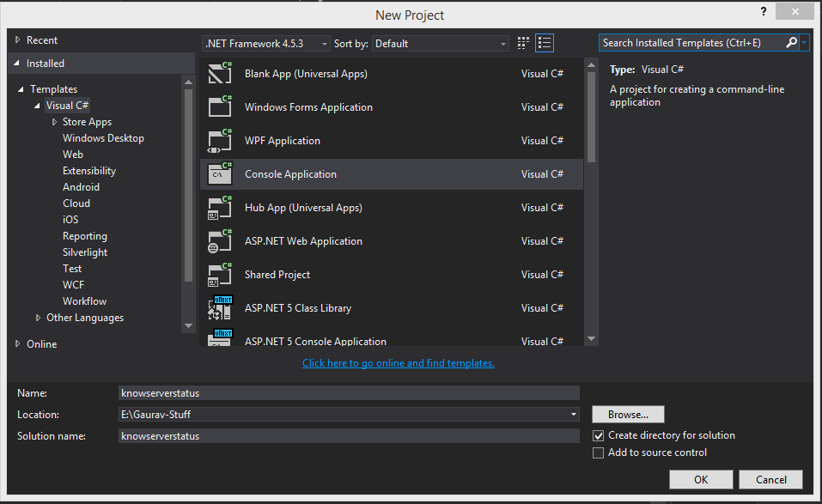
Task: Click the WPF Application template icon
Action: click(220, 142)
